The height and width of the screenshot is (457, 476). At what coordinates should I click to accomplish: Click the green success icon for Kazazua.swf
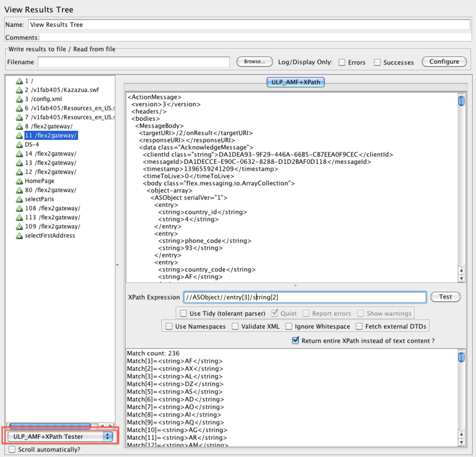(x=19, y=90)
